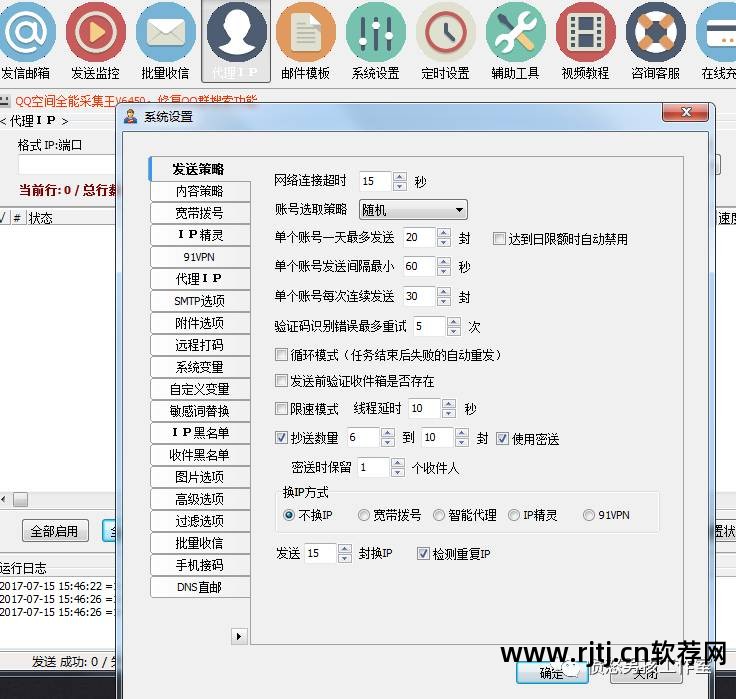Select 宽带拨号 radio option
The image size is (736, 699).
[364, 515]
